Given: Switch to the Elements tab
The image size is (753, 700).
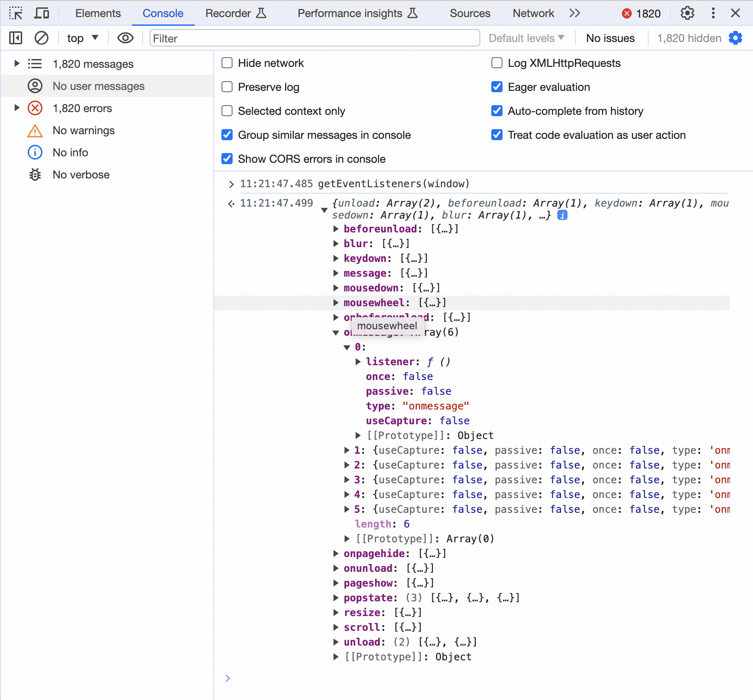Looking at the screenshot, I should pyautogui.click(x=98, y=13).
